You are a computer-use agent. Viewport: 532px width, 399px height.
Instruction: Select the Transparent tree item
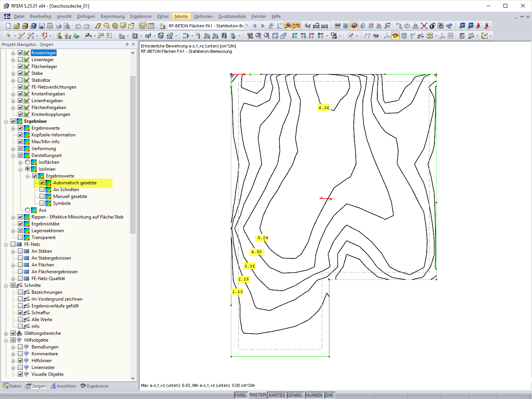[x=43, y=237]
